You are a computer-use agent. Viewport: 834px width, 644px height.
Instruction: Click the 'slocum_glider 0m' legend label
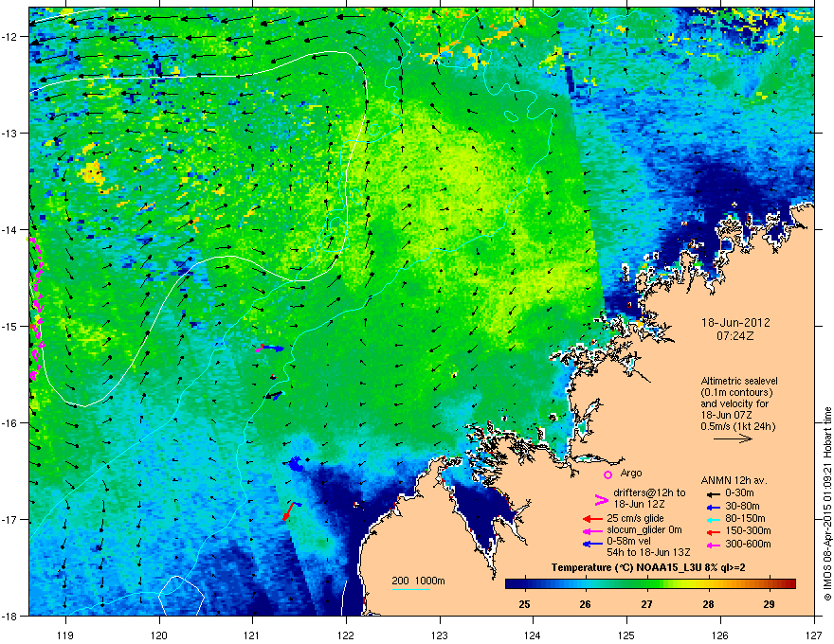(644, 530)
